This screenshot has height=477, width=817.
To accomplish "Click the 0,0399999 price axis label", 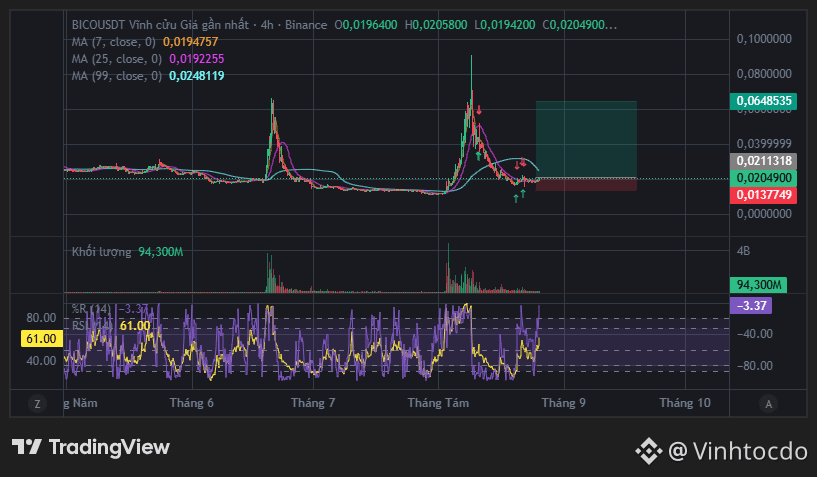I will point(764,143).
